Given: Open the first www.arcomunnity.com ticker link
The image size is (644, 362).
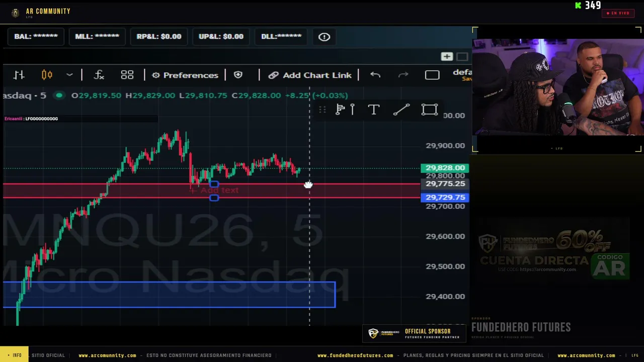Looking at the screenshot, I should (x=107, y=355).
